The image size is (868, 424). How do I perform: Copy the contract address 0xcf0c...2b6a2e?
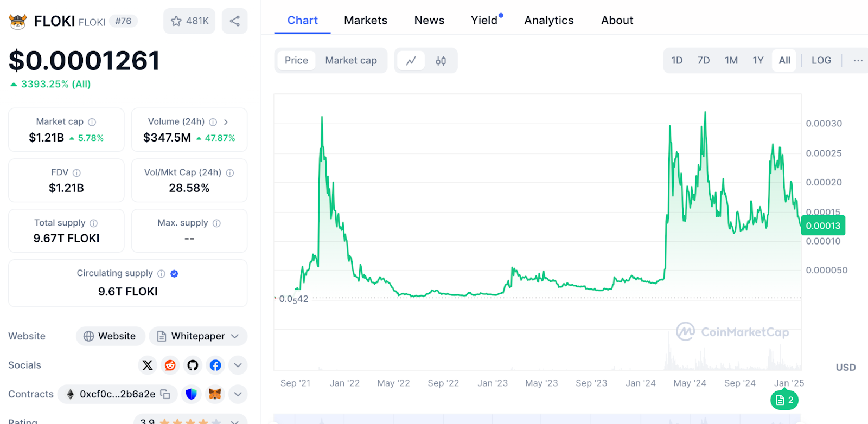click(165, 394)
